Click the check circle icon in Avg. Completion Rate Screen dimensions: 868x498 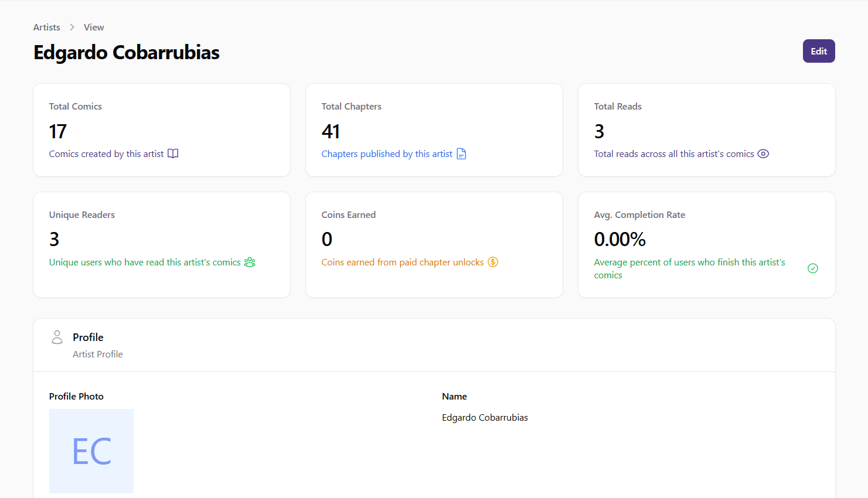(x=813, y=268)
